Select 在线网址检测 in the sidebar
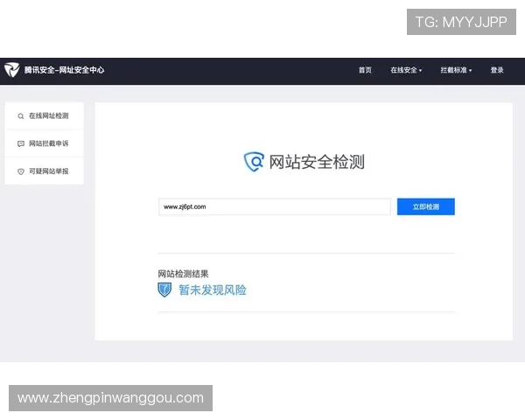The height and width of the screenshot is (420, 525). [45, 115]
